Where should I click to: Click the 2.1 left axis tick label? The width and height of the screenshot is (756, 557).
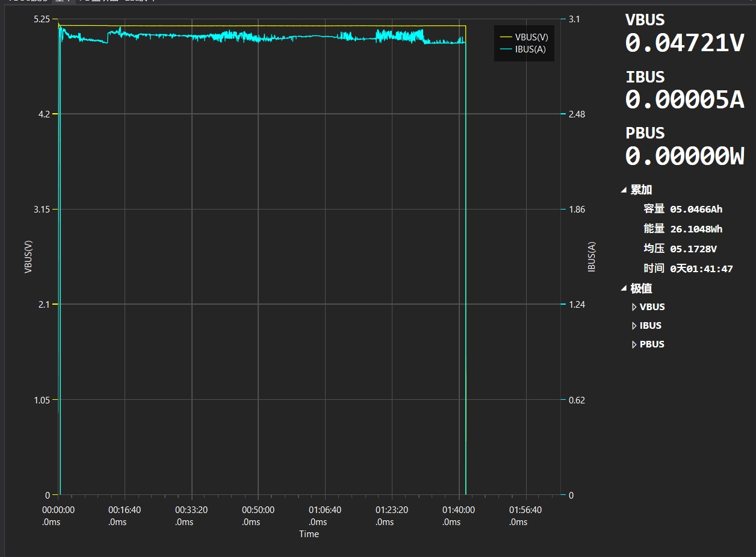pos(44,305)
